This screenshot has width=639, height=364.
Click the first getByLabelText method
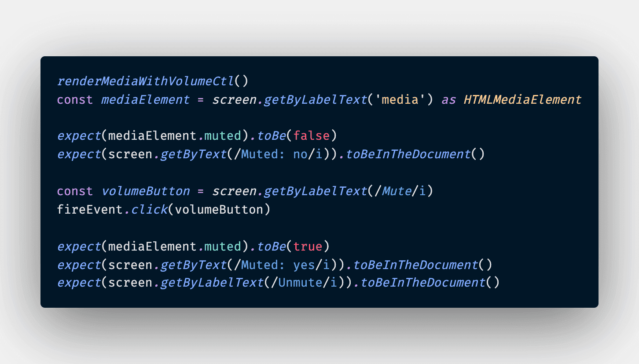(315, 100)
